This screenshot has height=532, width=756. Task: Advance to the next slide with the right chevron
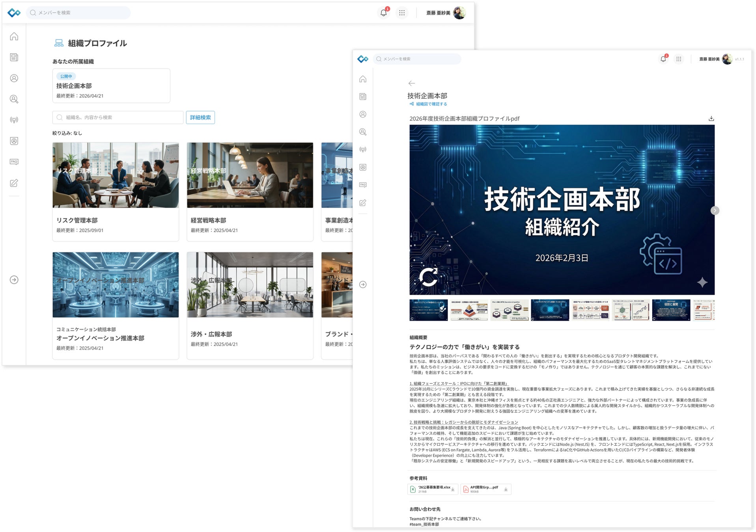pos(715,210)
